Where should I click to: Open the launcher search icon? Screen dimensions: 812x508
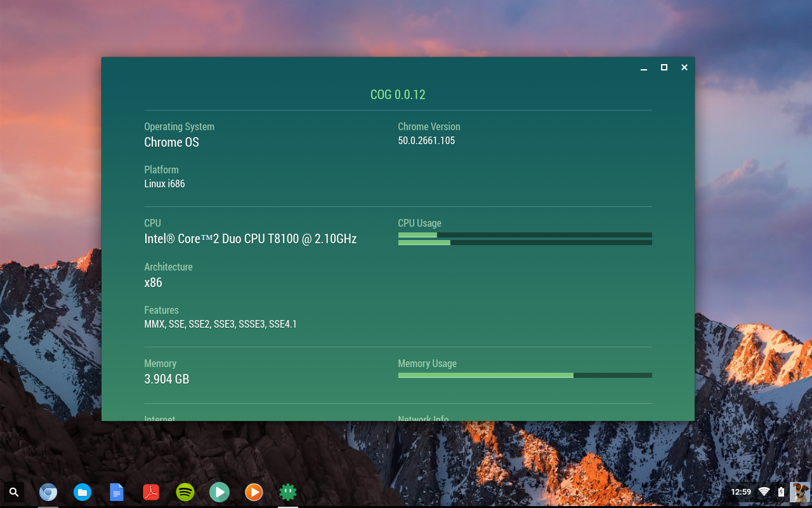coord(14,491)
